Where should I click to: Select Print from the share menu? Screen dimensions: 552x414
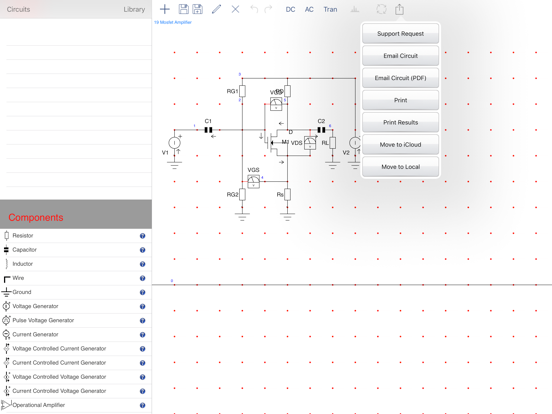click(x=401, y=100)
